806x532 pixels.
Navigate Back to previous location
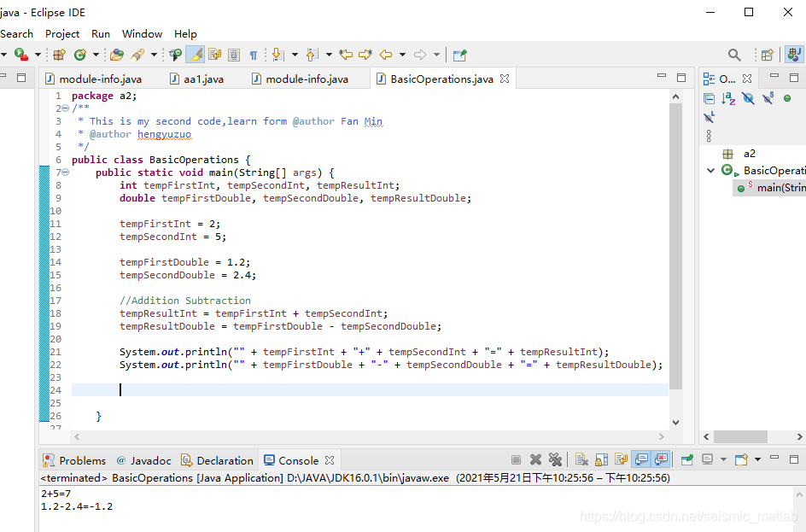point(386,55)
